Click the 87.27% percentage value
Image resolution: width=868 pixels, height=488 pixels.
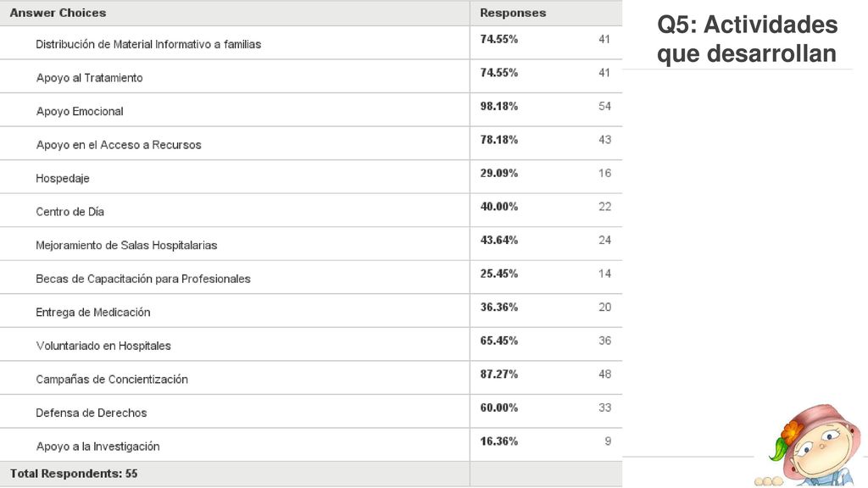(x=498, y=374)
